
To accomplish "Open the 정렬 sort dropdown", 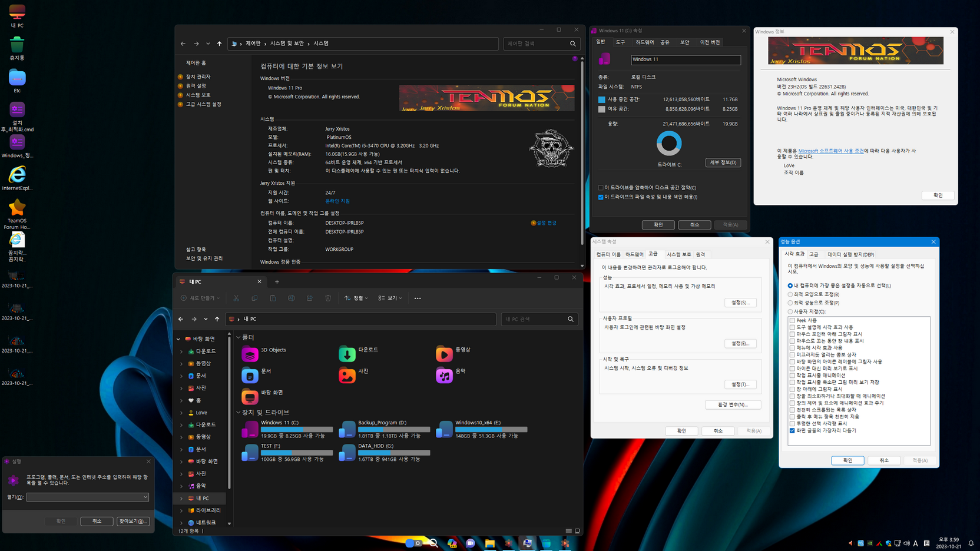I will tap(356, 298).
